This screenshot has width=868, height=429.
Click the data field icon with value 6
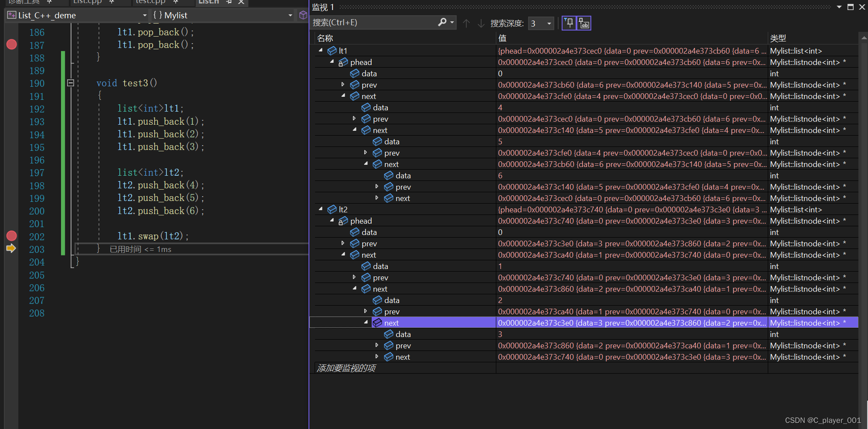click(x=389, y=176)
